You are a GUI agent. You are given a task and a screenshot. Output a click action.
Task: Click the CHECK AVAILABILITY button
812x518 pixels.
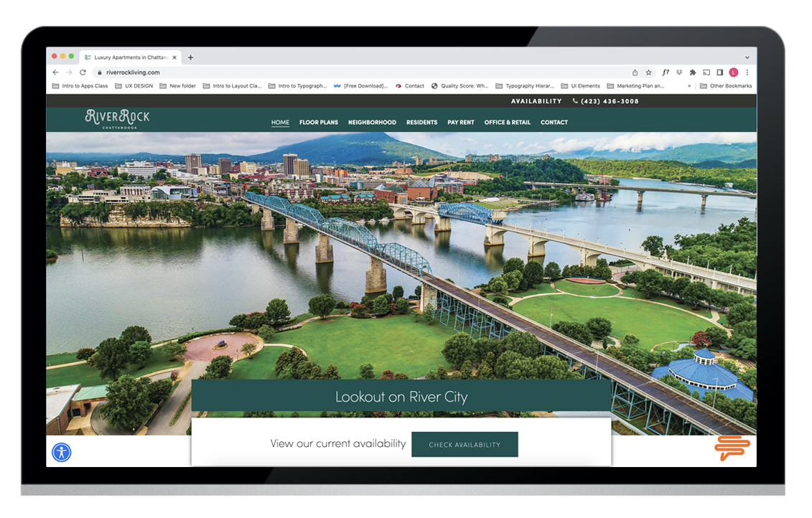click(465, 445)
